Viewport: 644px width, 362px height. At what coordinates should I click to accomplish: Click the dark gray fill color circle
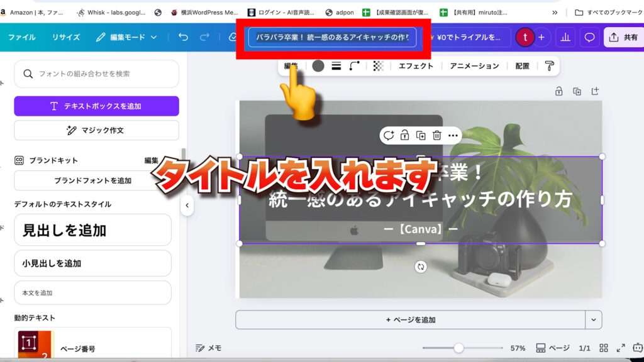(x=318, y=66)
